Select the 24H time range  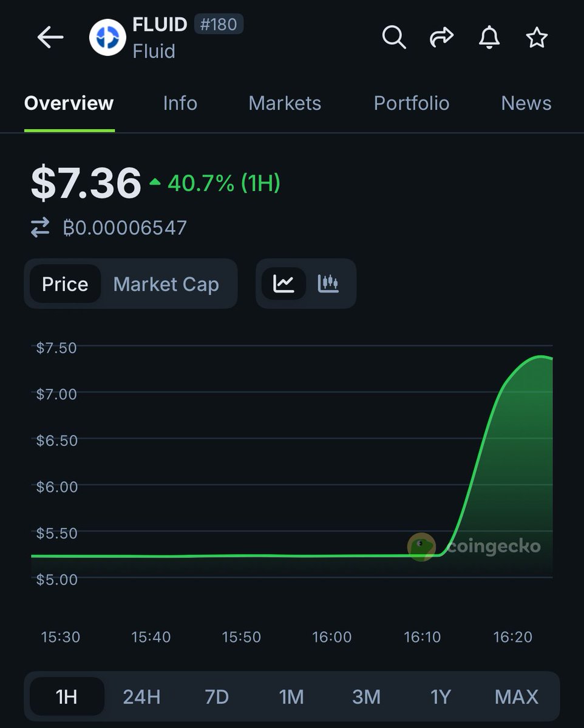[x=141, y=696]
